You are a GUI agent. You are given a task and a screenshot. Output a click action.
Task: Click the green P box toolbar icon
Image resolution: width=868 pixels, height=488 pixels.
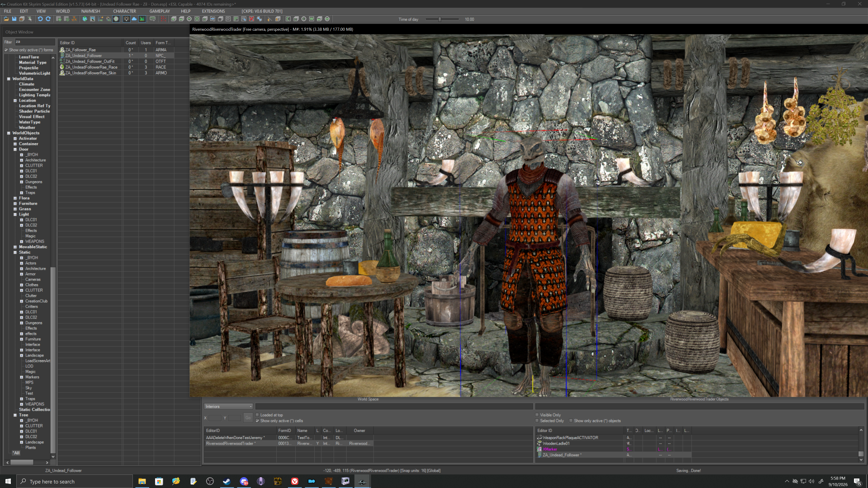click(x=236, y=19)
